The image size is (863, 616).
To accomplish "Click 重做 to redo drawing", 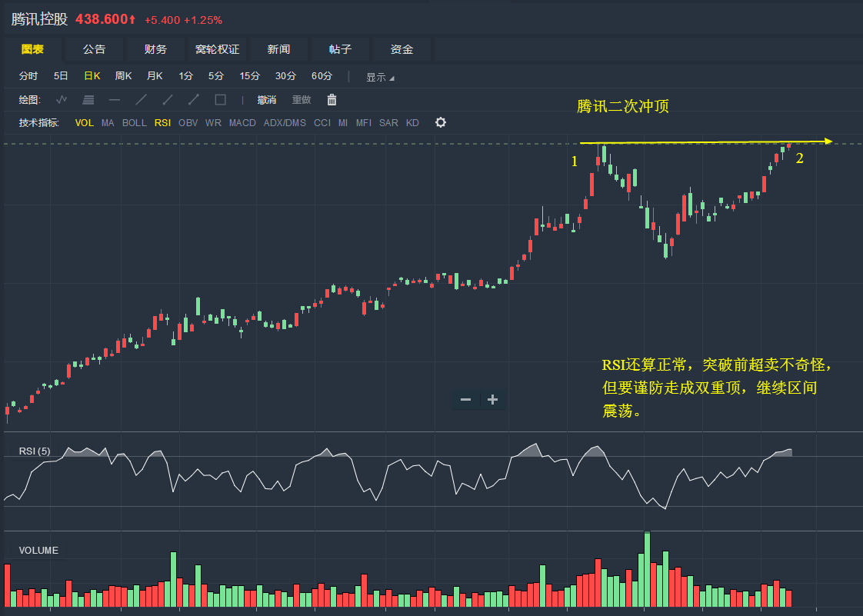I will 302,100.
